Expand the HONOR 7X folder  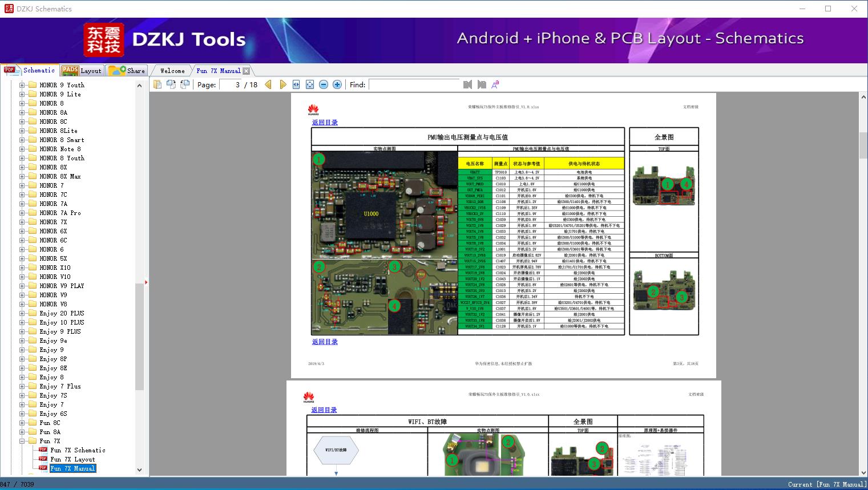(x=22, y=222)
